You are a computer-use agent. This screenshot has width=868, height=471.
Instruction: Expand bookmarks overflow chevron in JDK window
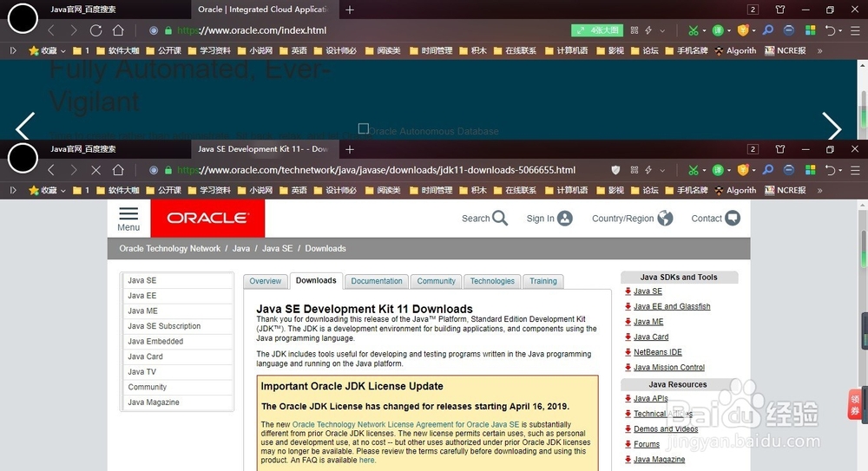(820, 190)
